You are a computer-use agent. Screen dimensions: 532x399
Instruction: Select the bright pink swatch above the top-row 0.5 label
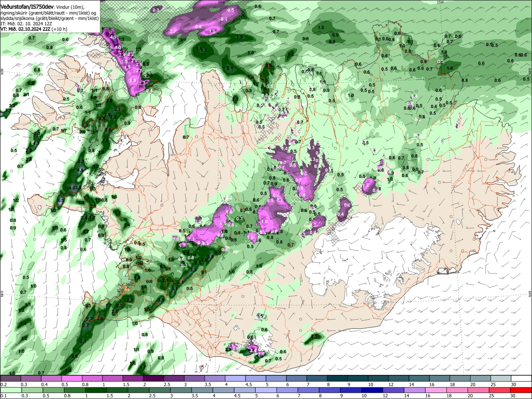click(71, 379)
